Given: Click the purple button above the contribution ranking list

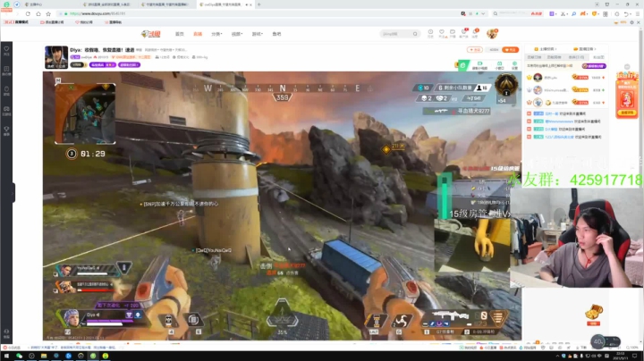Looking at the screenshot, I should [x=594, y=65].
